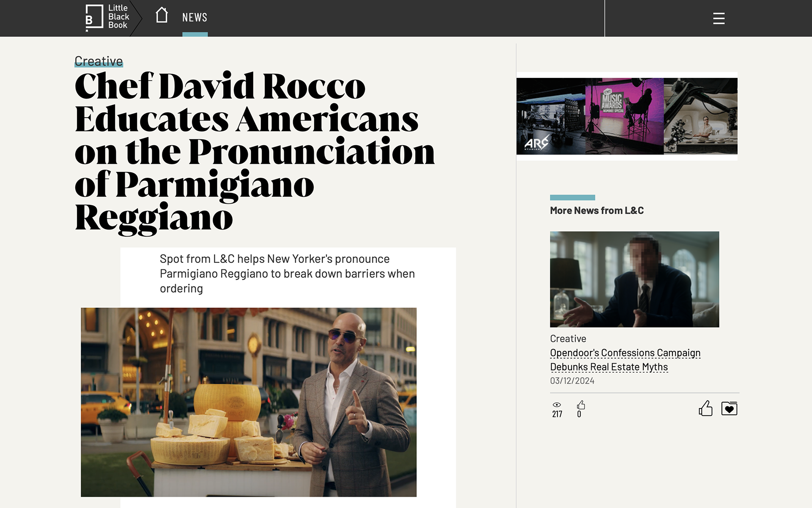This screenshot has height=508, width=812.
Task: Open the hamburger menu
Action: point(719,18)
